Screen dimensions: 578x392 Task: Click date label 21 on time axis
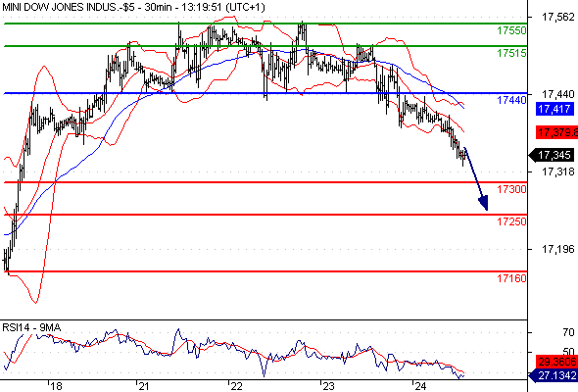144,386
